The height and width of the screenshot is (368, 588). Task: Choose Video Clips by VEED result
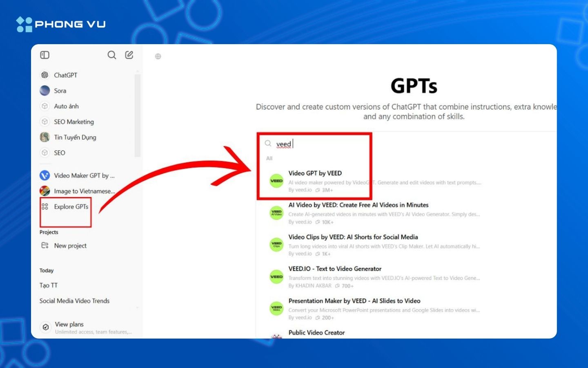353,237
